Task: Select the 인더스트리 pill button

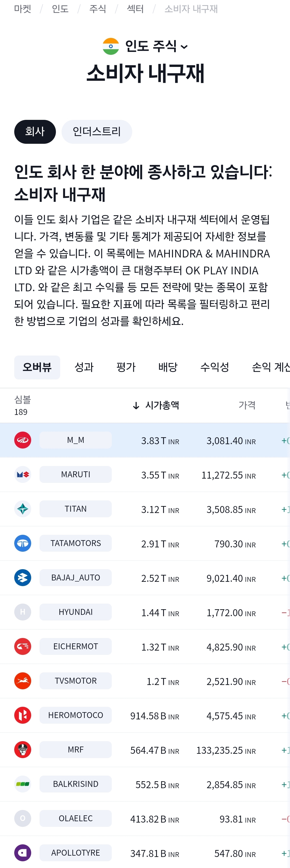Action: (x=97, y=132)
